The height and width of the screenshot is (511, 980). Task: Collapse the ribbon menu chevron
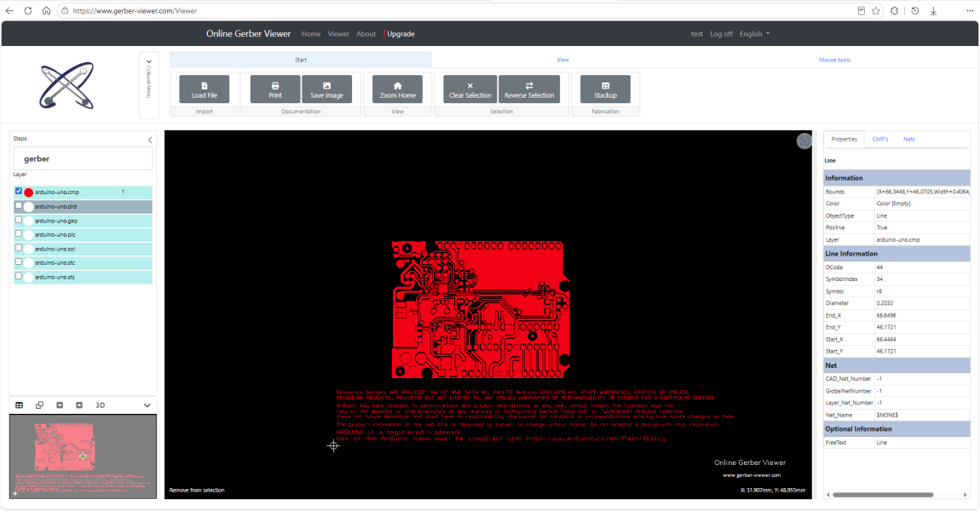coord(149,62)
